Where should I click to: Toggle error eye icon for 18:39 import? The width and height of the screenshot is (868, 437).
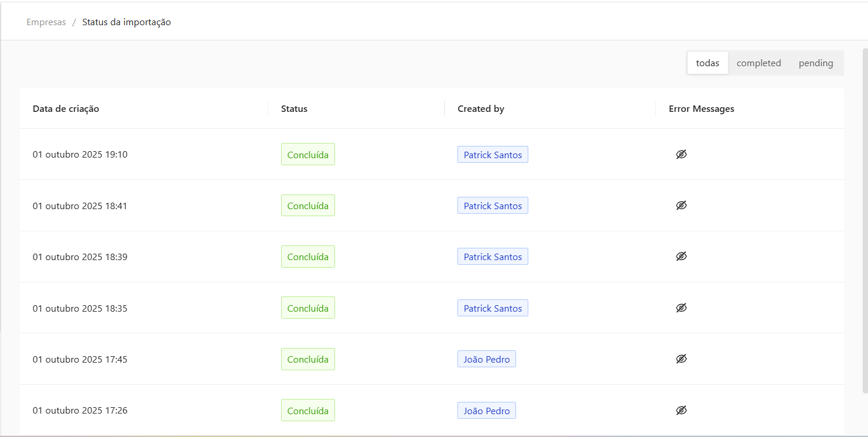(681, 257)
